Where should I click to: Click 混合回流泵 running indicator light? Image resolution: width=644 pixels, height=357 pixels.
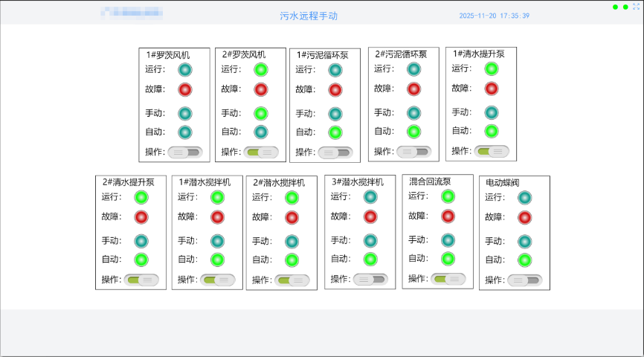coord(448,196)
